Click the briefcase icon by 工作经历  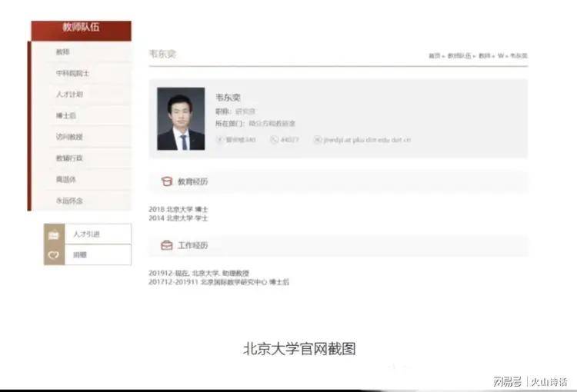167,245
